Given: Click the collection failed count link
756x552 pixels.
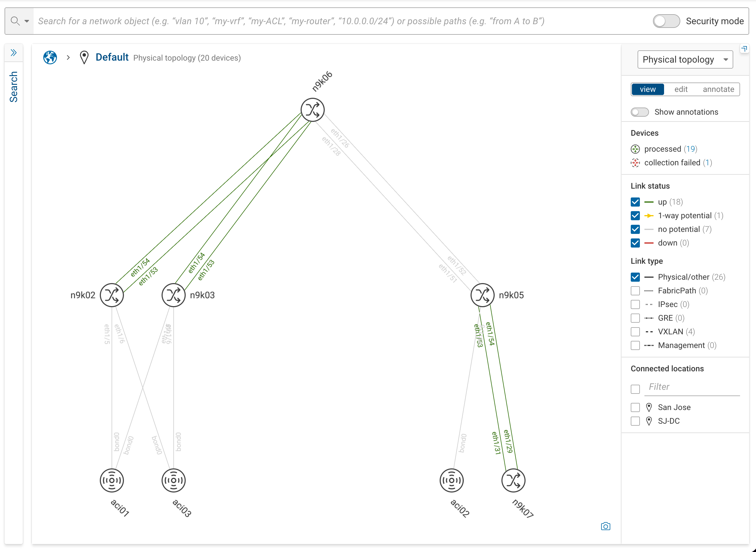Looking at the screenshot, I should click(707, 163).
